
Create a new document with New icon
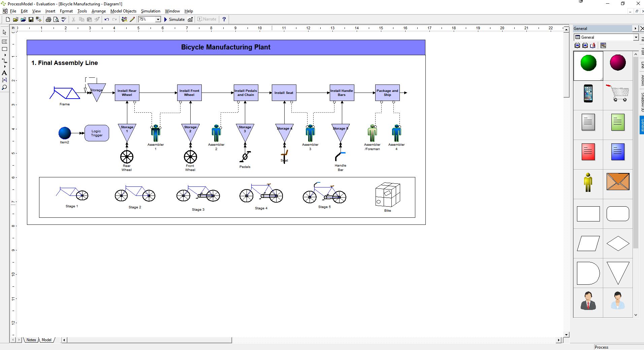click(x=8, y=20)
